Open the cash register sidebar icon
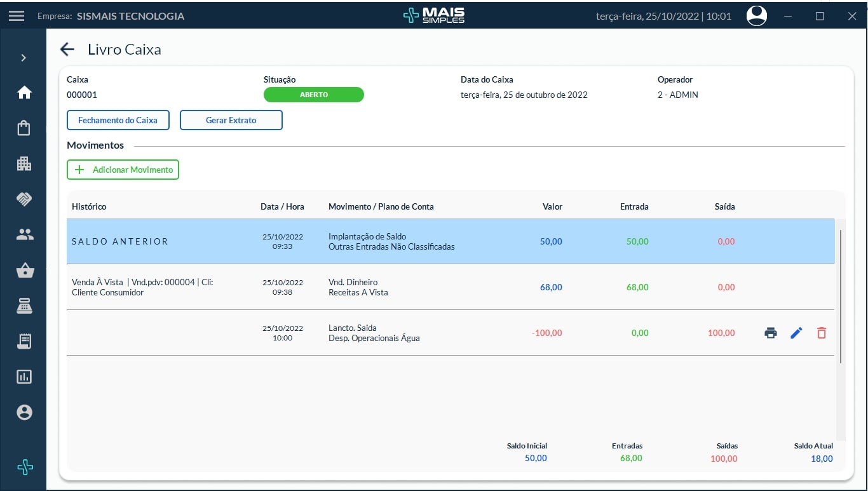This screenshot has height=491, width=868. click(x=24, y=307)
